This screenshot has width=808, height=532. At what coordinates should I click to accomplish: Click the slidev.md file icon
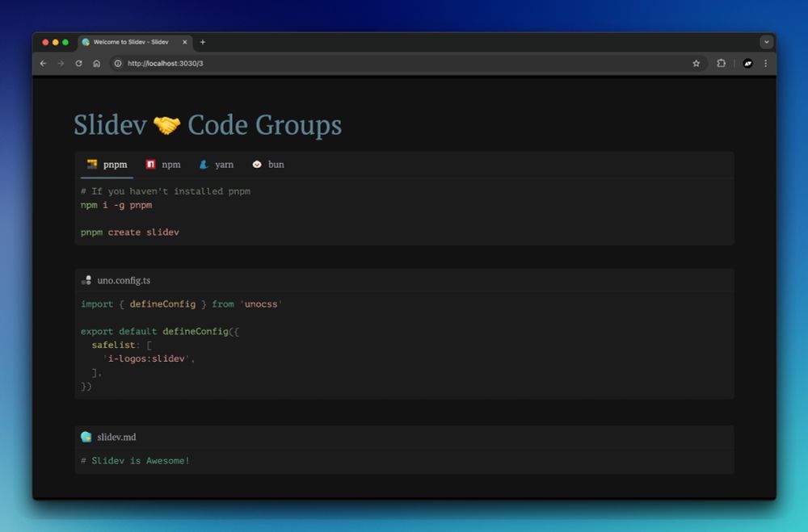tap(86, 437)
